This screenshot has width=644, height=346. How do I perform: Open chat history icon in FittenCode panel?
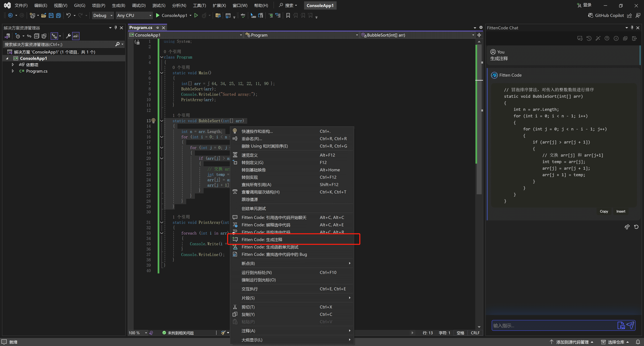tap(589, 38)
